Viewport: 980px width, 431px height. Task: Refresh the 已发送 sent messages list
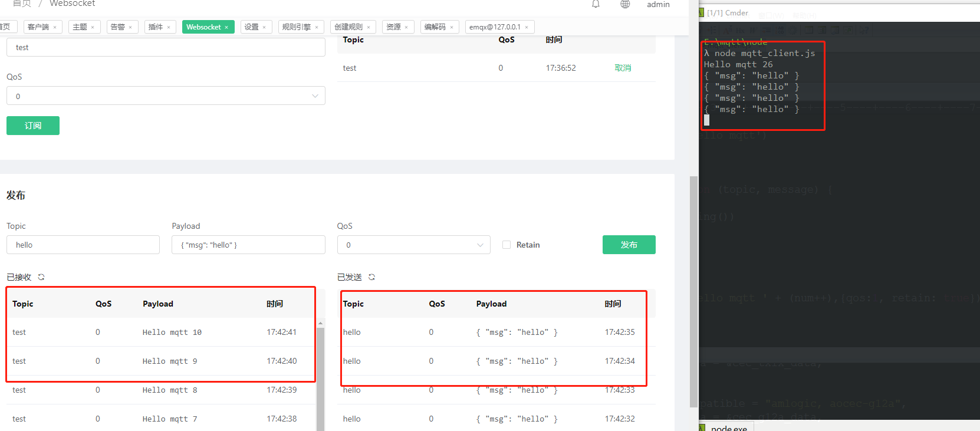click(x=371, y=277)
